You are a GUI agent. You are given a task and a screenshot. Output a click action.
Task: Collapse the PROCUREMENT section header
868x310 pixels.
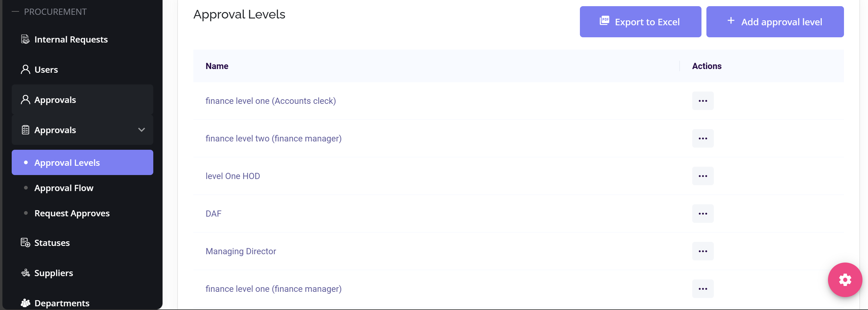(15, 12)
